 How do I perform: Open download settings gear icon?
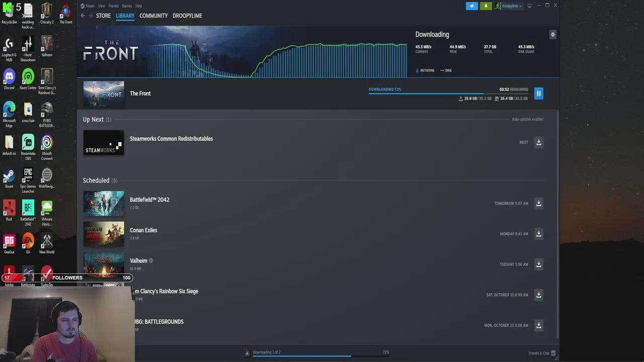pos(552,35)
